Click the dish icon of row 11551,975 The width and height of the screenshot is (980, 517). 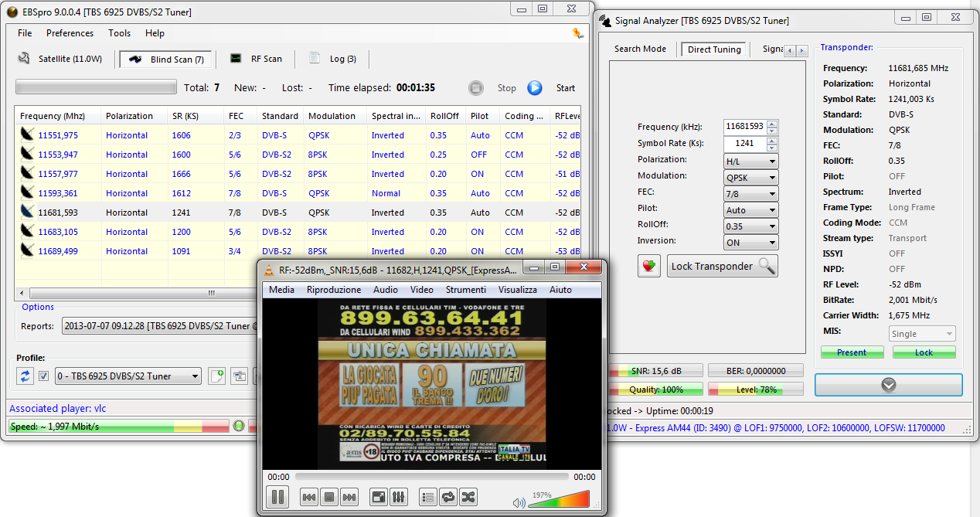27,135
